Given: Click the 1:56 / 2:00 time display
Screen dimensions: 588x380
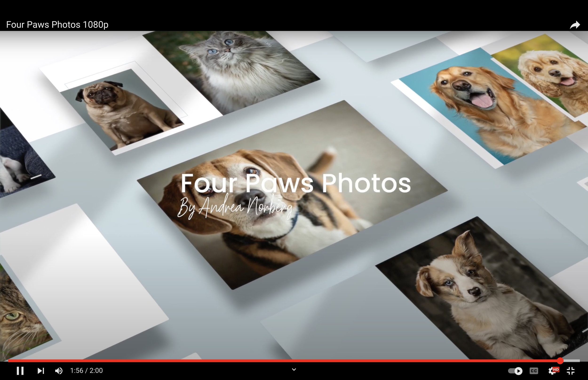Looking at the screenshot, I should [x=86, y=371].
